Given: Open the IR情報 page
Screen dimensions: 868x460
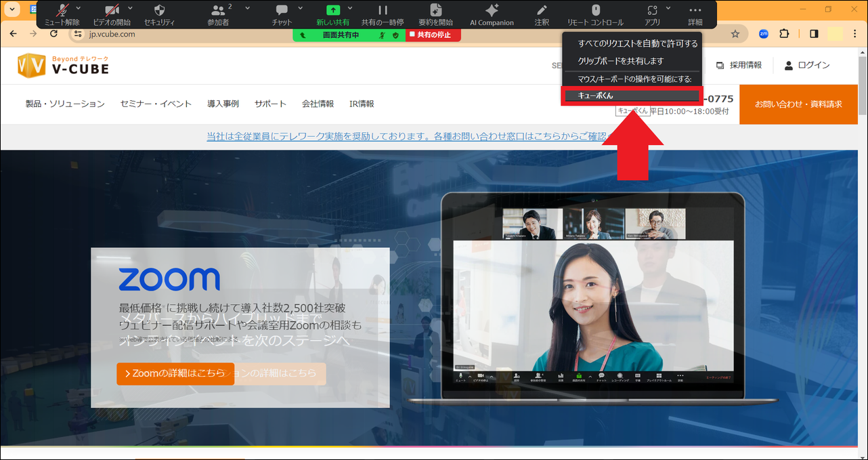Looking at the screenshot, I should pyautogui.click(x=362, y=104).
